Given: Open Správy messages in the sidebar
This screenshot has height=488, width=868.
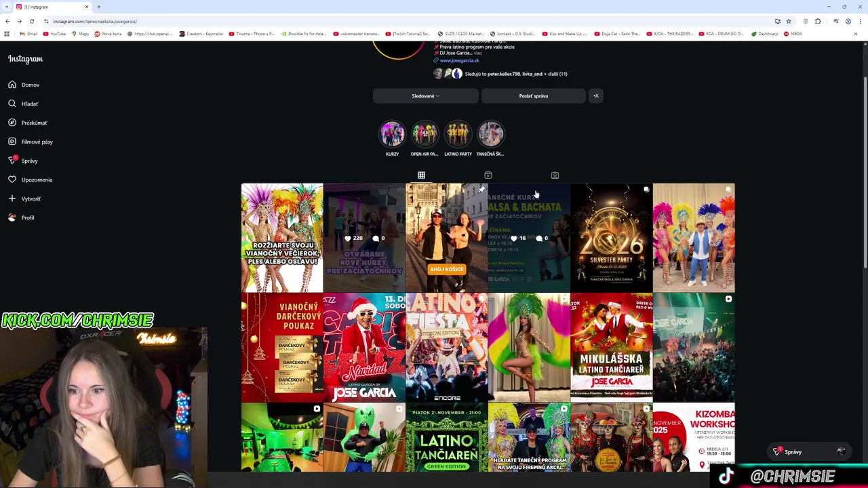Looking at the screenshot, I should 23,161.
